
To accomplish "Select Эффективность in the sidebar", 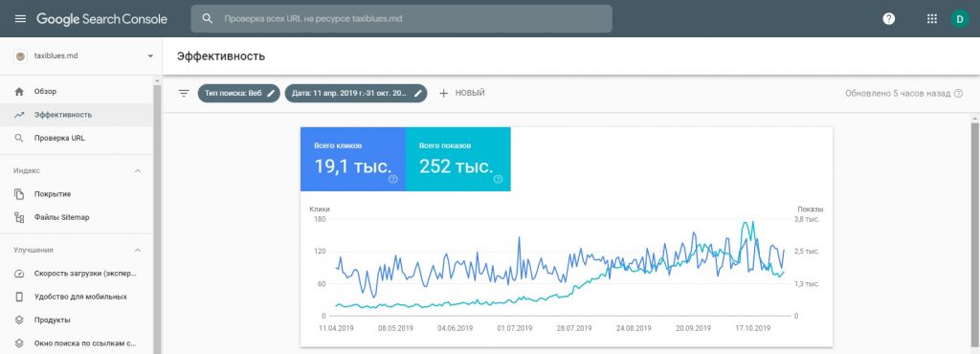I will pos(77,115).
